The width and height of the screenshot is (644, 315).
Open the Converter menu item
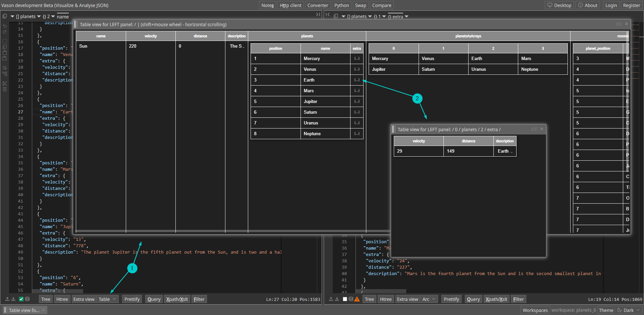coord(318,5)
